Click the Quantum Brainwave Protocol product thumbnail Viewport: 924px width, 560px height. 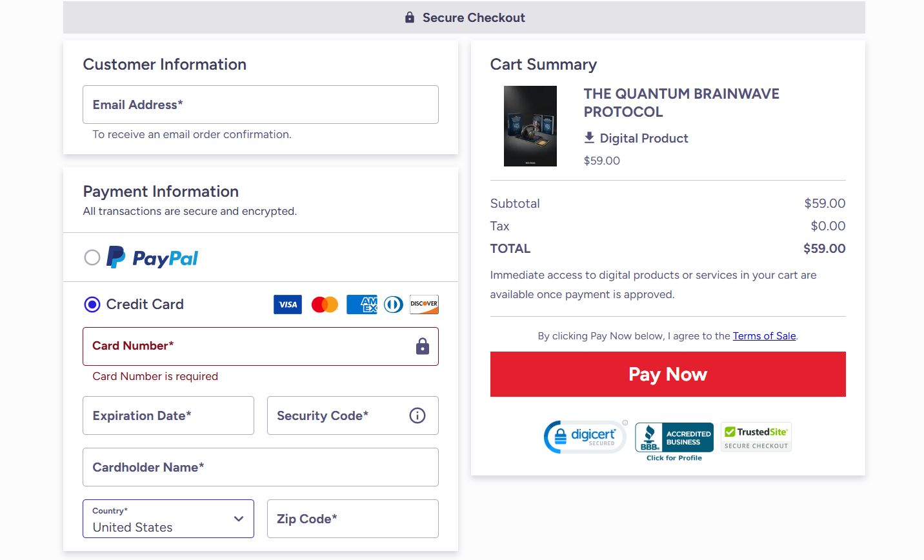(x=530, y=126)
